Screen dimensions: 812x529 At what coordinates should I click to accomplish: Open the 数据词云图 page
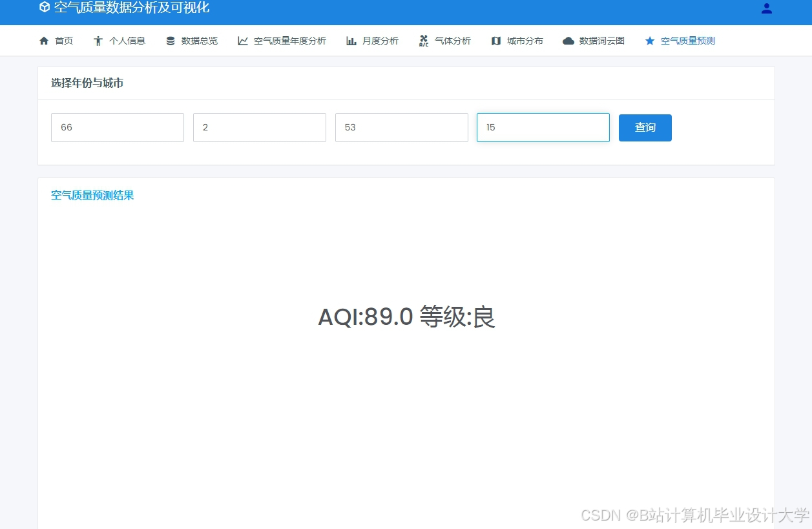tap(601, 40)
